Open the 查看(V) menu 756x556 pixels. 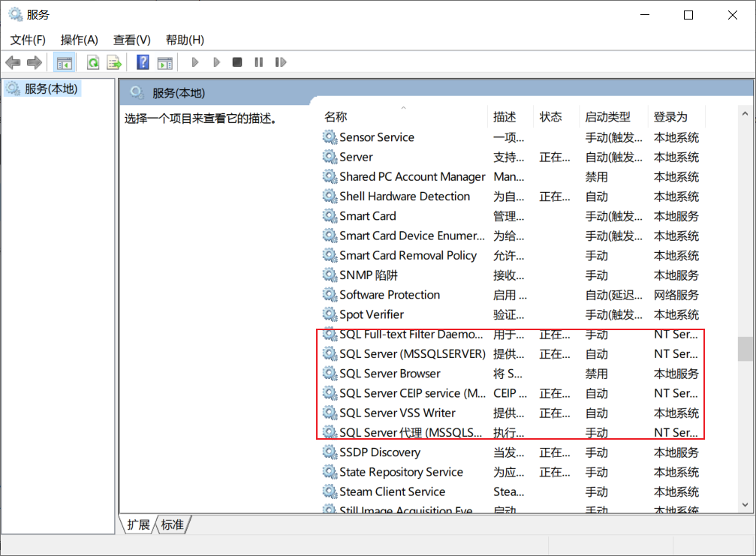(132, 40)
